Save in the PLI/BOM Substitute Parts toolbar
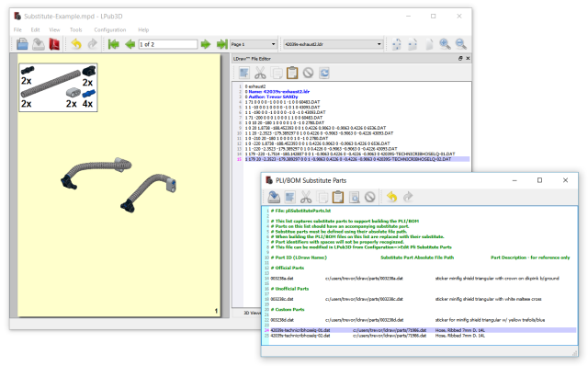Viewport: 588px width, 366px height. [x=274, y=197]
